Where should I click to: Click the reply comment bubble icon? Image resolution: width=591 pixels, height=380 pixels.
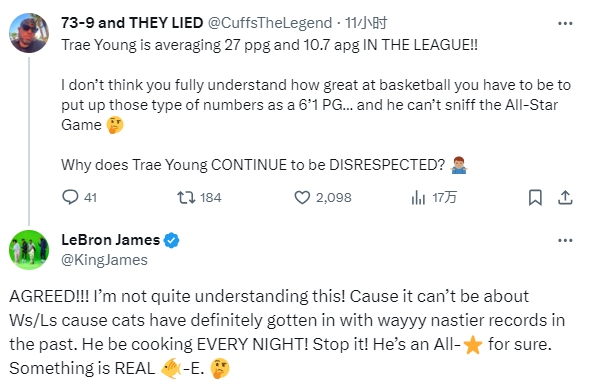(x=70, y=197)
